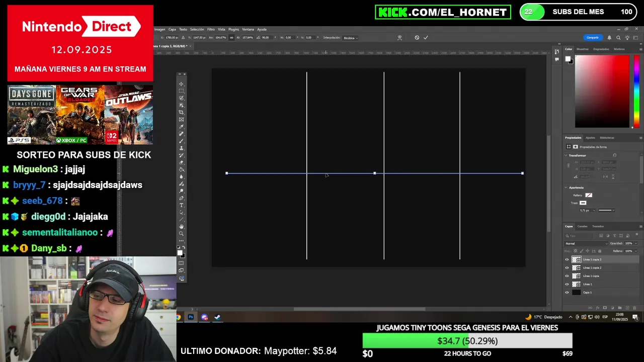The image size is (644, 362).
Task: Toggle the warp mode icon in options bar
Action: pos(399,38)
